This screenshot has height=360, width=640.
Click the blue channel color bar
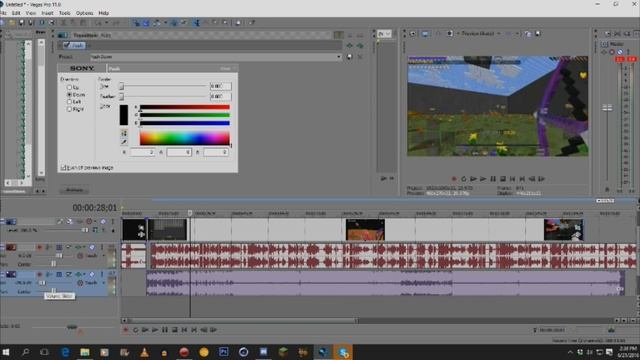tap(184, 123)
